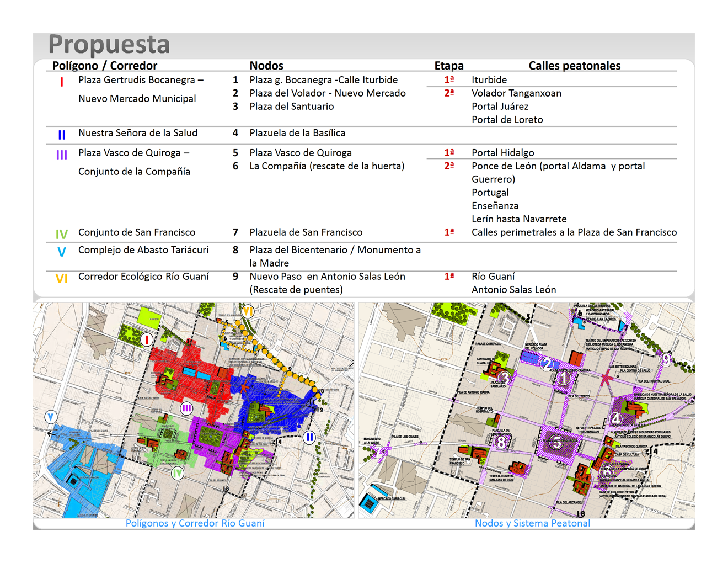The height and width of the screenshot is (563, 728).
Task: Click the purple roman numeral III in the table
Action: point(62,155)
